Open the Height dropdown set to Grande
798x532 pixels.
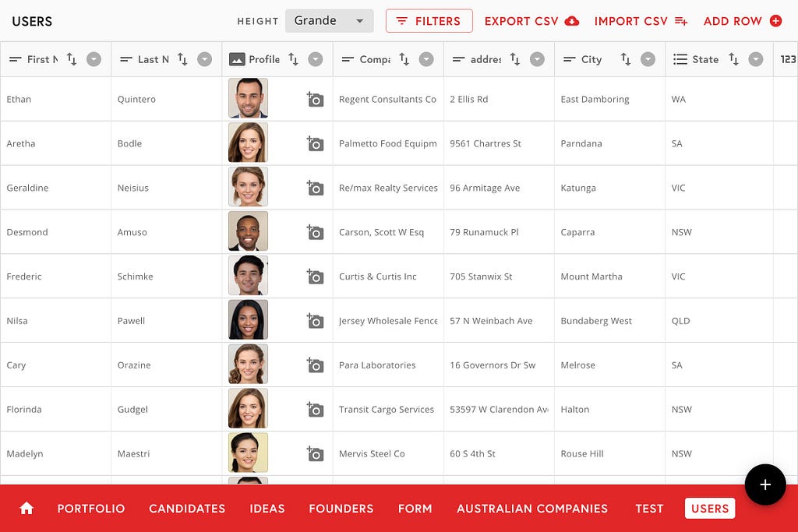click(x=330, y=21)
